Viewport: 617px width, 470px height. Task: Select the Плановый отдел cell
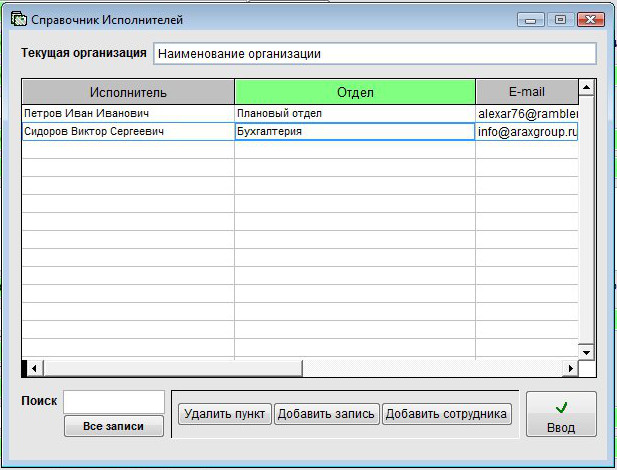click(355, 114)
